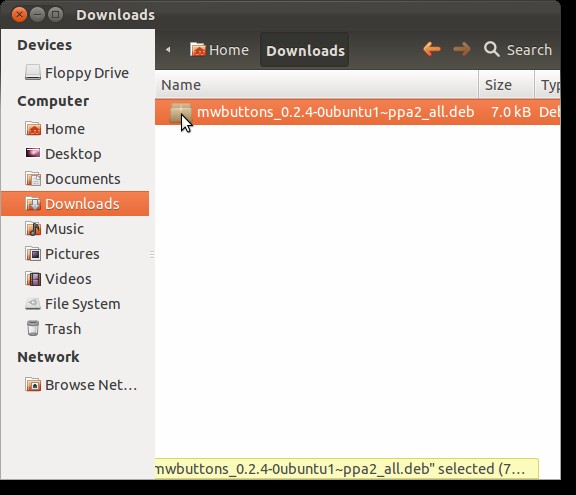This screenshot has width=576, height=495.
Task: Select the Downloads path bar button
Action: (x=305, y=50)
